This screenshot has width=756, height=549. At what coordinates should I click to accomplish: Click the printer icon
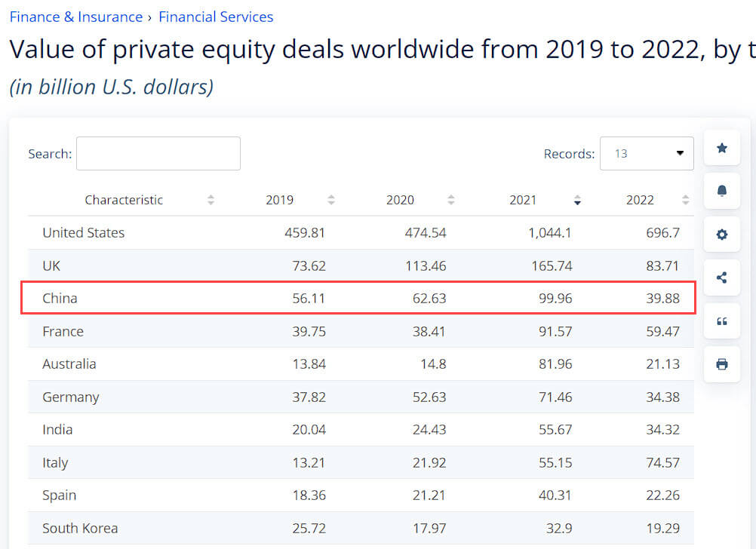(722, 364)
